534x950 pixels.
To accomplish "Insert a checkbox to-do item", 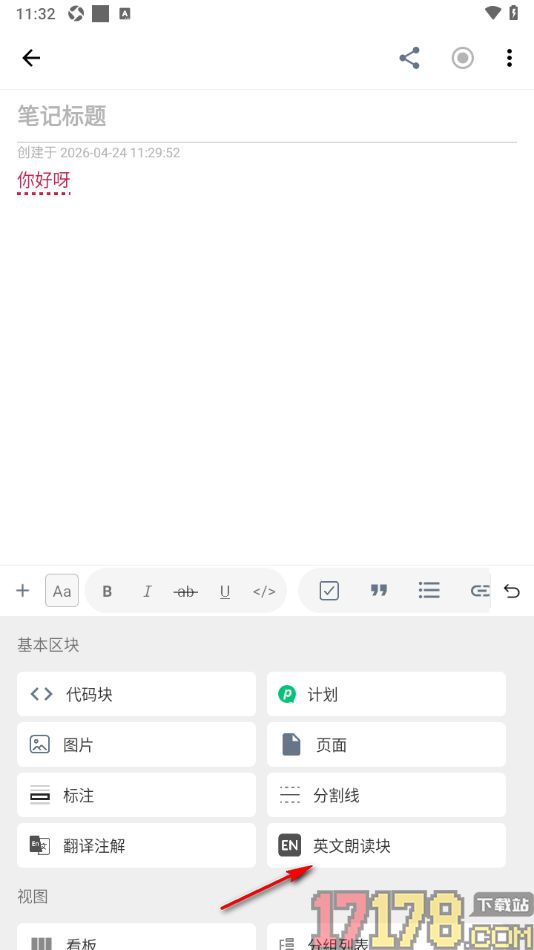I will point(329,590).
